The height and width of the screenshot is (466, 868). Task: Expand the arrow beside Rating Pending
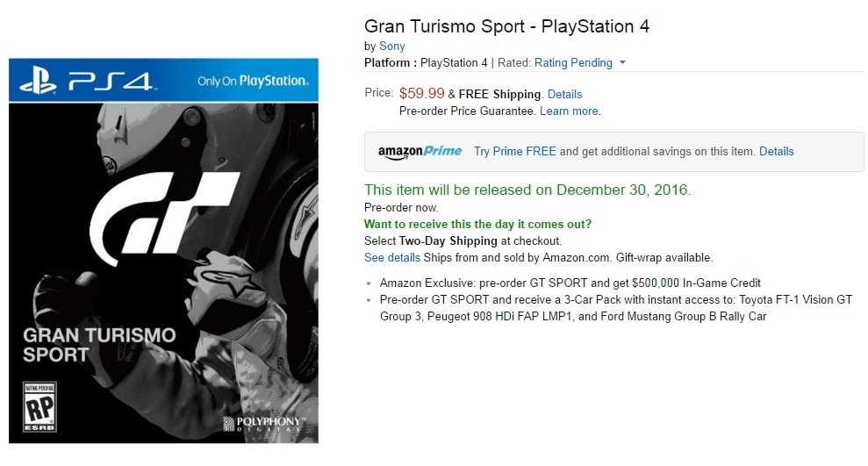tap(622, 63)
